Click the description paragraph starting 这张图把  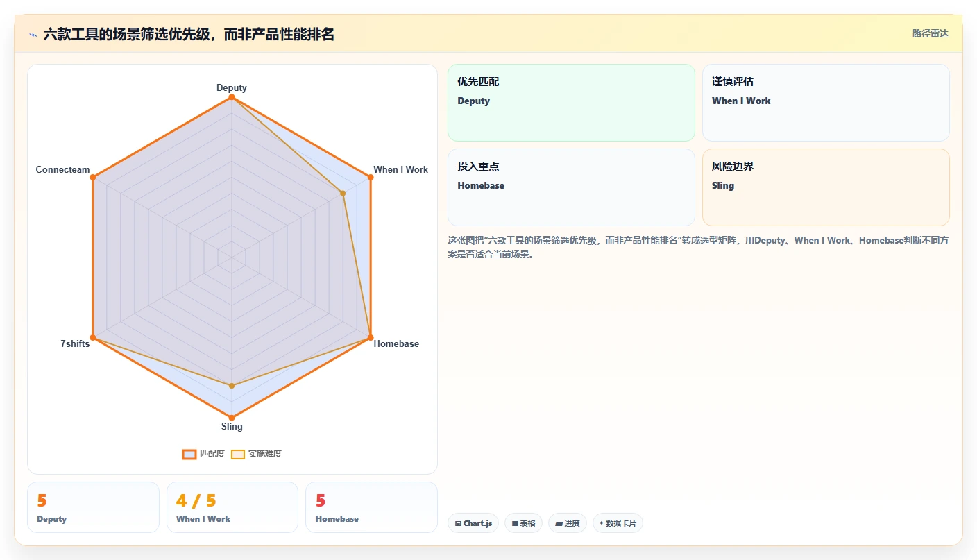click(699, 247)
